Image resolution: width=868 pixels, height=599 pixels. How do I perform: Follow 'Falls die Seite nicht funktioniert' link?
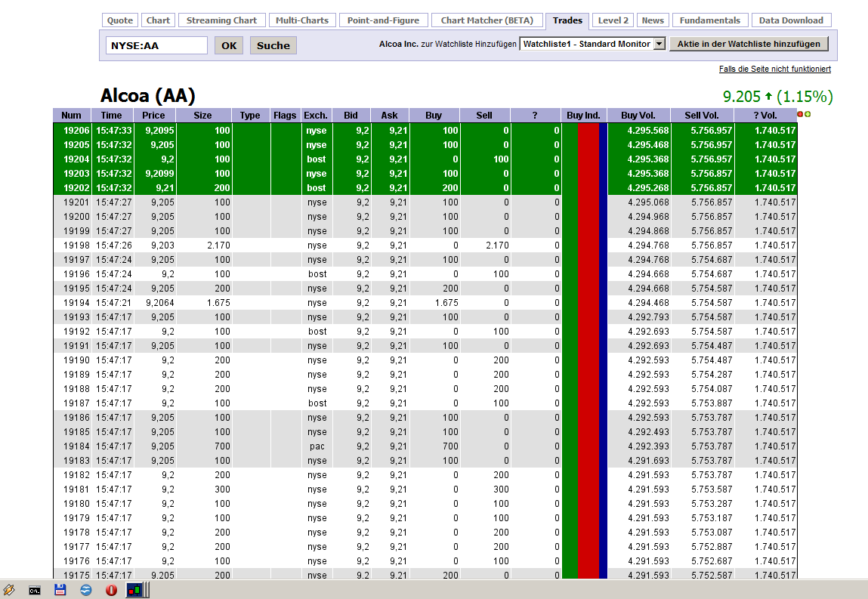coord(774,69)
